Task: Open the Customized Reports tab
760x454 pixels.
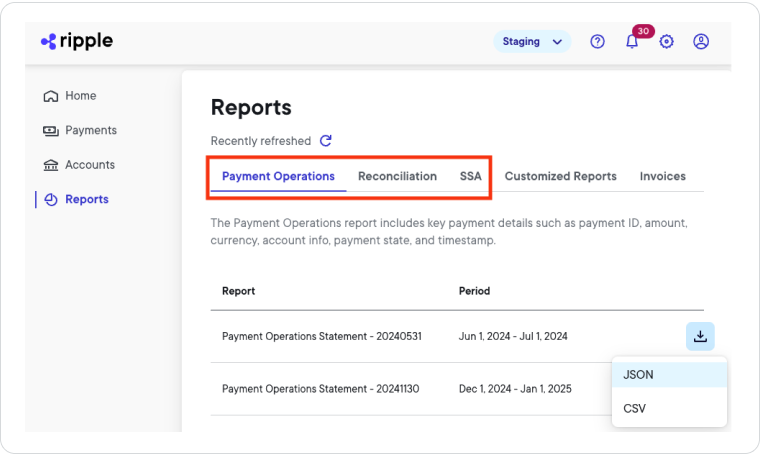Action: (560, 176)
